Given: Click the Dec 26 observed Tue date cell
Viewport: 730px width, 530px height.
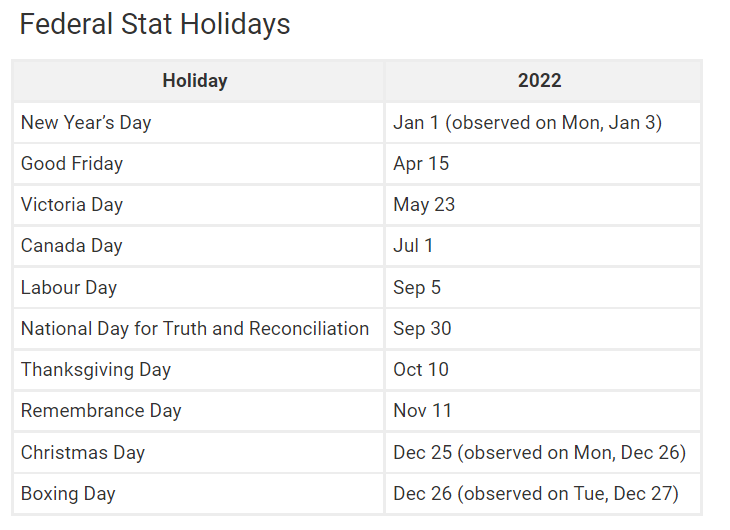Looking at the screenshot, I should [536, 494].
